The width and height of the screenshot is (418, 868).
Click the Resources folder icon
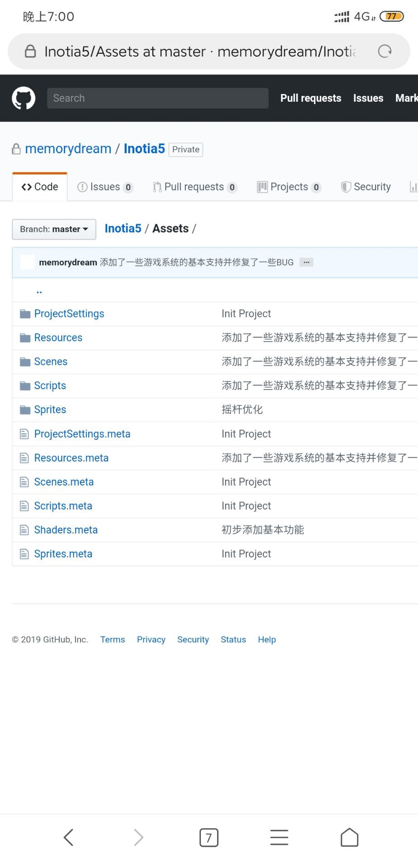coord(25,338)
